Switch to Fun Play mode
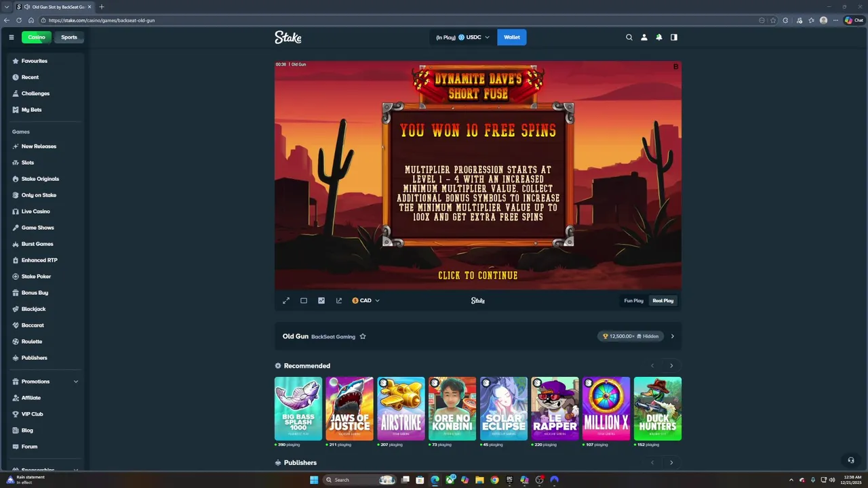868x488 pixels. (x=633, y=300)
